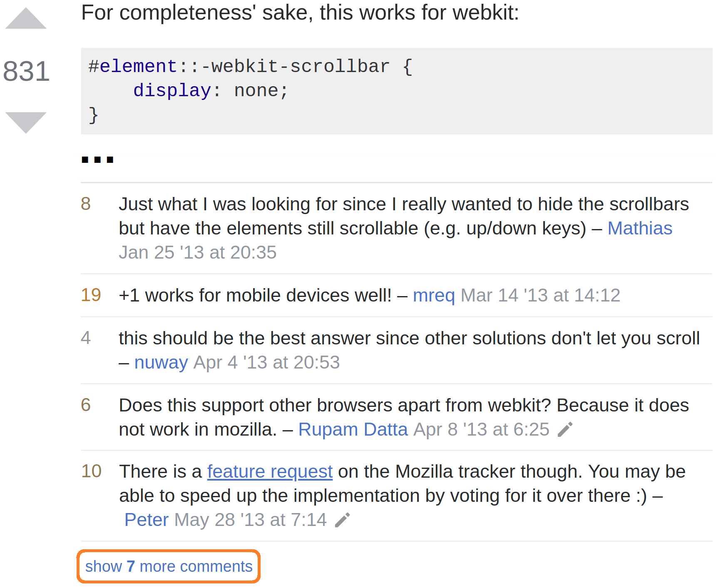This screenshot has width=716, height=588.
Task: Click score 19 on mreq's comment
Action: coord(91,295)
